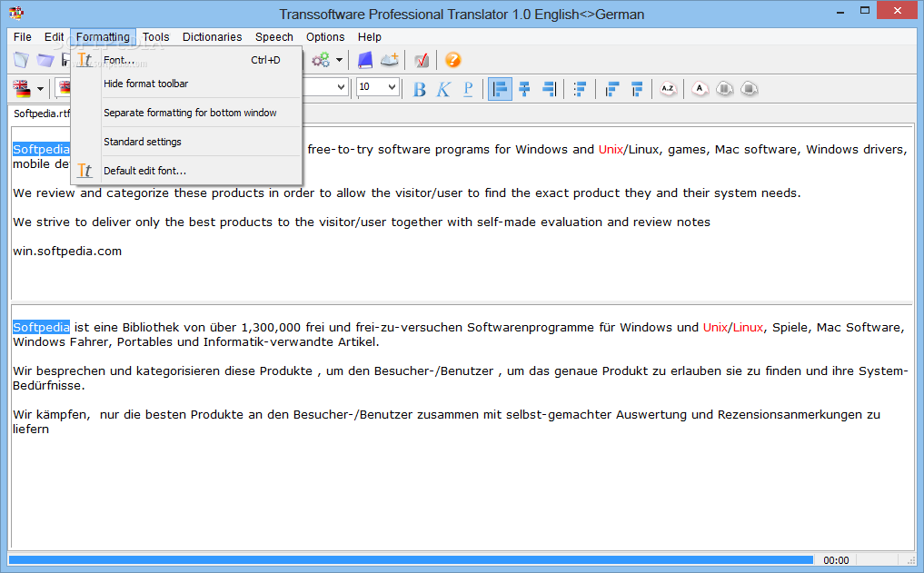Screen dimensions: 924x573
Task: Click 'Wir kämpfen' in the German pane
Action: [51, 414]
